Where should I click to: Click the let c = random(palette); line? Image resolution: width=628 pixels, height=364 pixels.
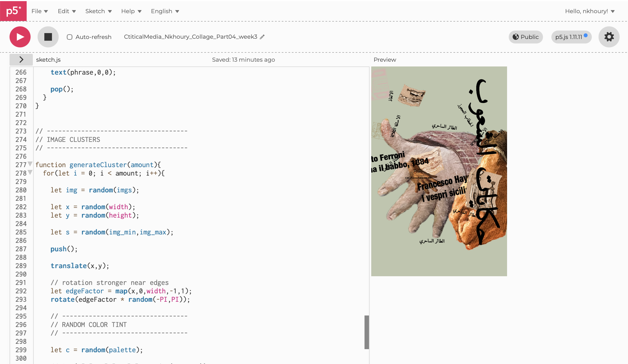point(97,350)
